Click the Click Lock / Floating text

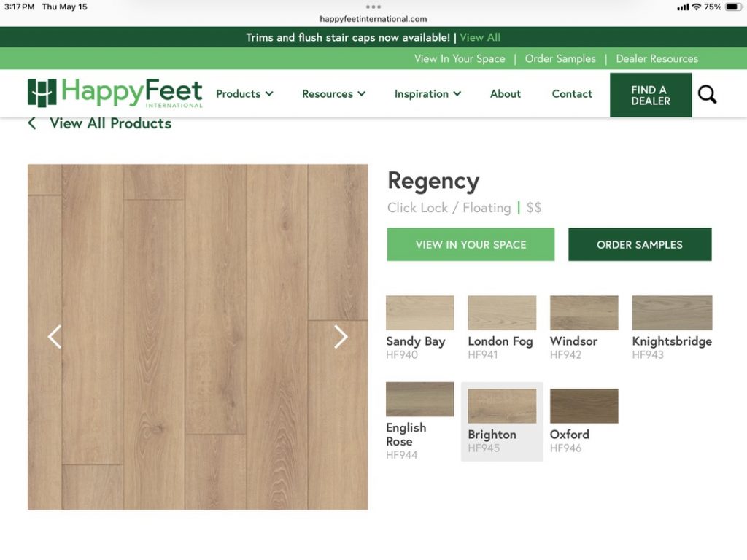[x=449, y=208]
